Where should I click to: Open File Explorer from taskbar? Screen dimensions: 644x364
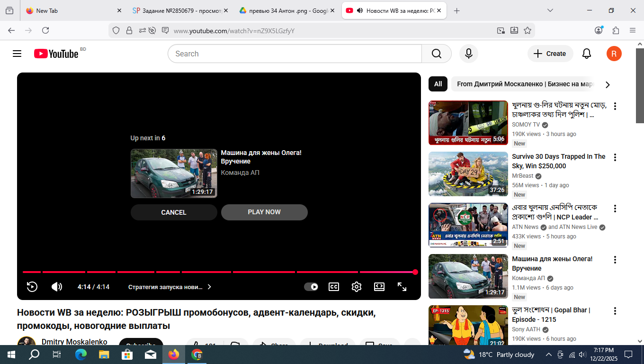pyautogui.click(x=104, y=355)
